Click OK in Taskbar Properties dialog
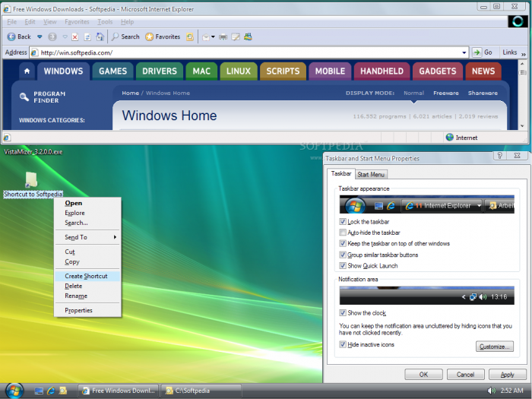This screenshot has width=532, height=399. [423, 374]
